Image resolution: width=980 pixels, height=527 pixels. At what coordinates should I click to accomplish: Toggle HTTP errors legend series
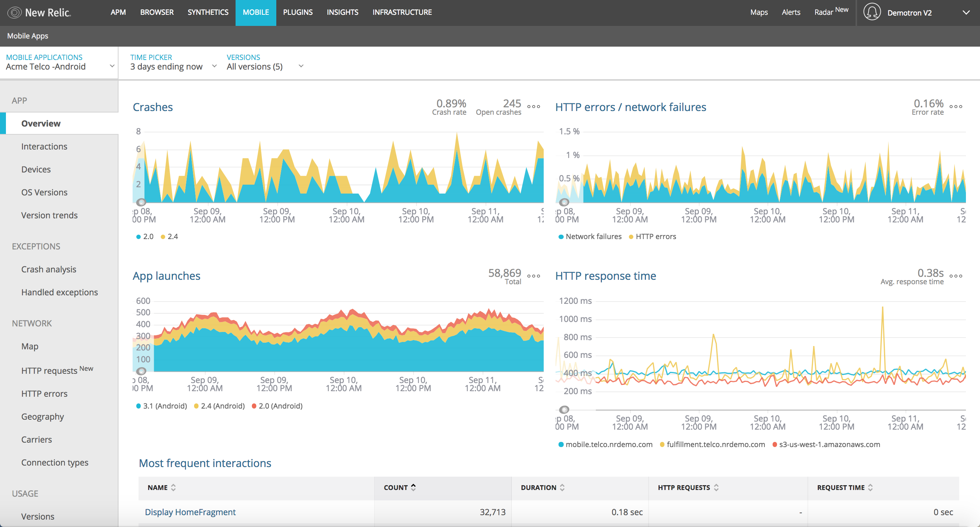coord(653,236)
